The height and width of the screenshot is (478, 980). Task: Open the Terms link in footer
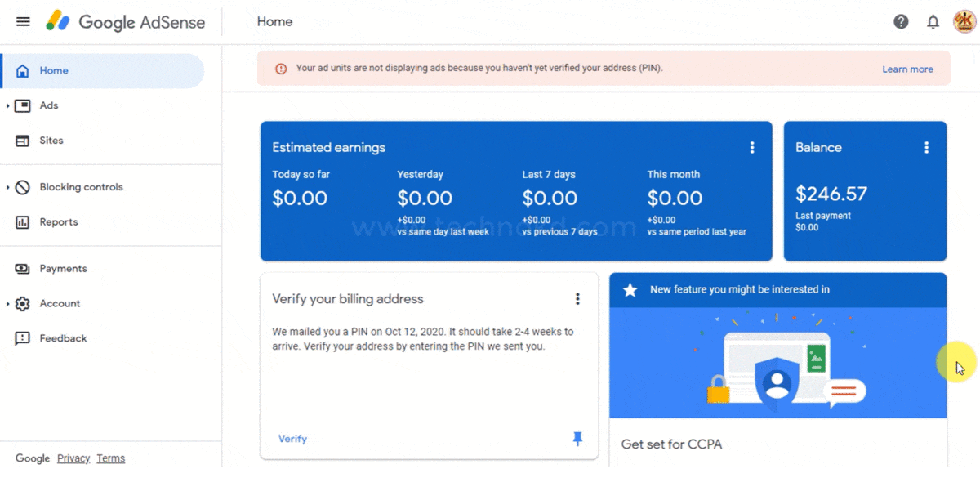pyautogui.click(x=110, y=458)
